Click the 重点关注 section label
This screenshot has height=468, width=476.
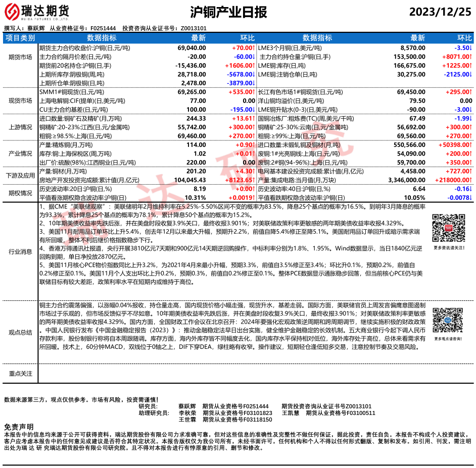[20, 374]
